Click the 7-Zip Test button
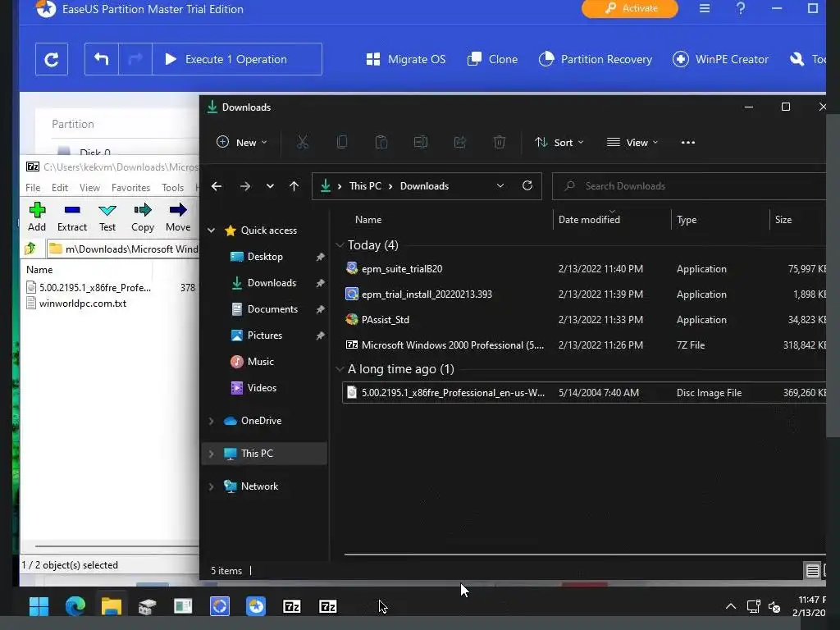Screen dimensions: 840x630 [107, 217]
